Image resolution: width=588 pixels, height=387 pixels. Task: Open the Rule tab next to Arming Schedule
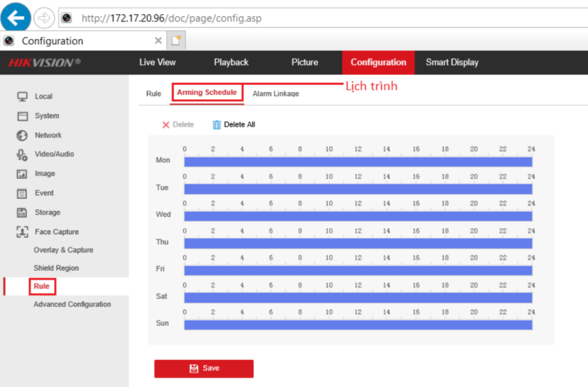(153, 94)
